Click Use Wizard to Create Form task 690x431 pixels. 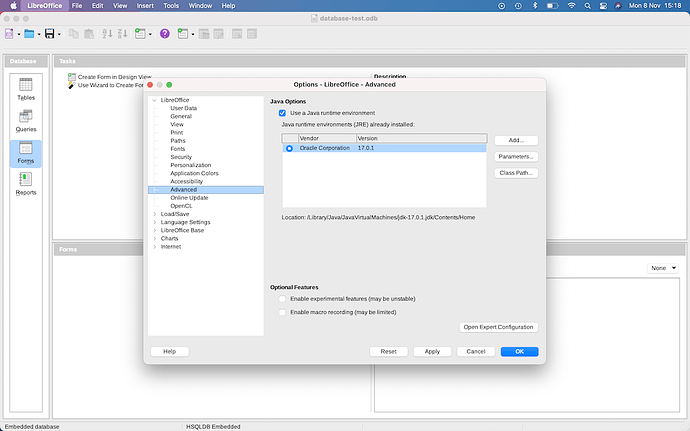106,85
